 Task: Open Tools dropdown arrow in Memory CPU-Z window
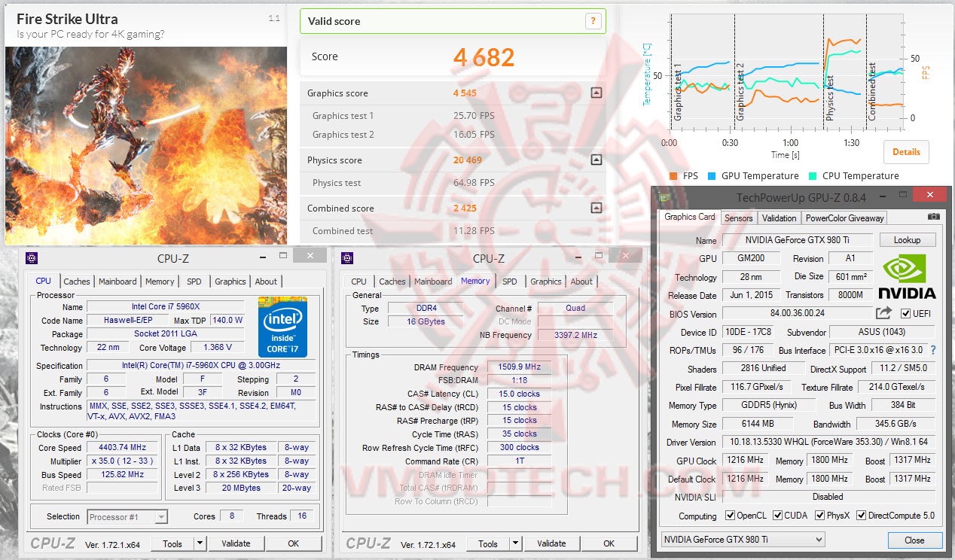[x=515, y=543]
